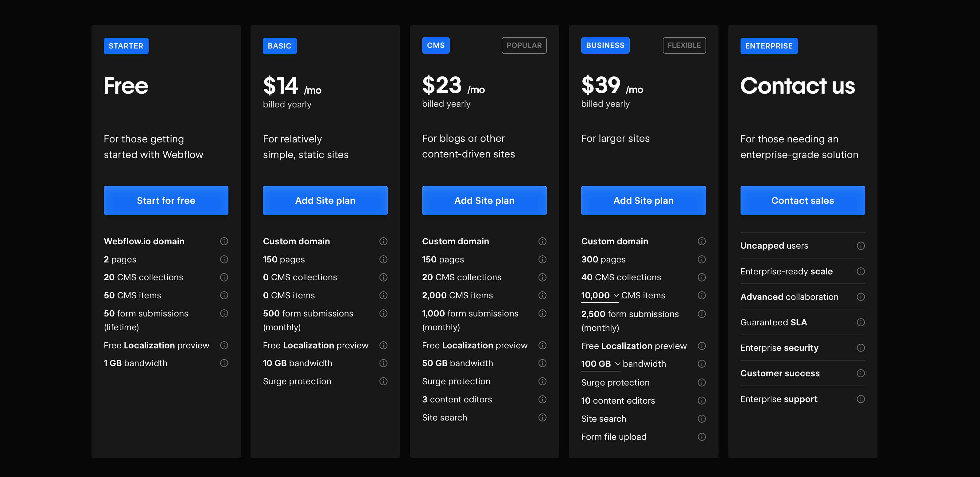Click 'For larger sites' description
The width and height of the screenshot is (980, 477).
pyautogui.click(x=615, y=138)
